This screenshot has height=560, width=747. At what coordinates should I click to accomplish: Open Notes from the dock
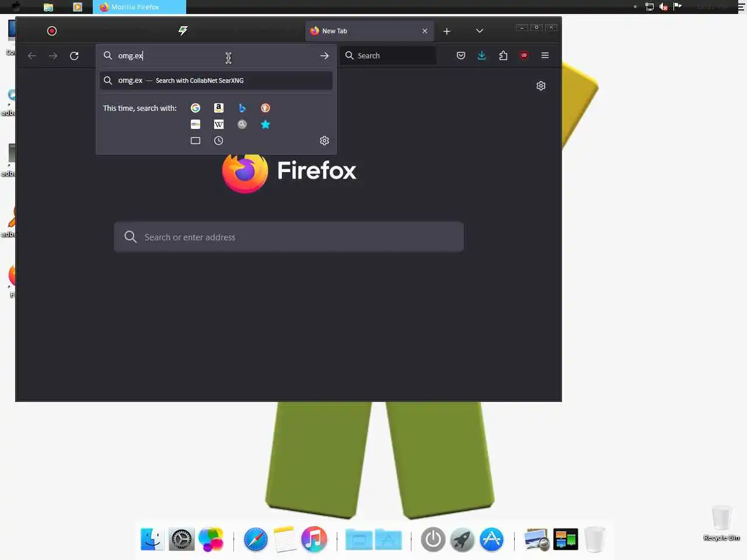point(285,539)
